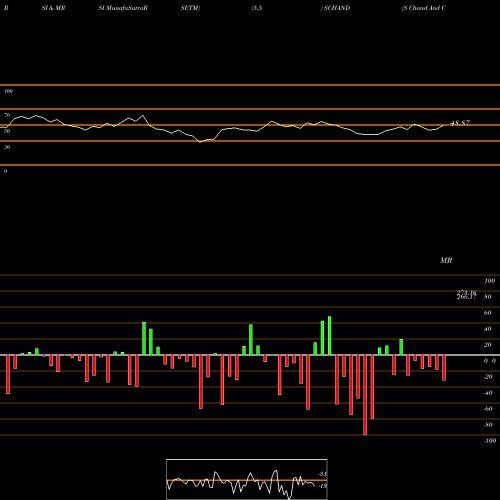Open the mini oscillator preview chart
This screenshot has height=500, width=500.
247,479
